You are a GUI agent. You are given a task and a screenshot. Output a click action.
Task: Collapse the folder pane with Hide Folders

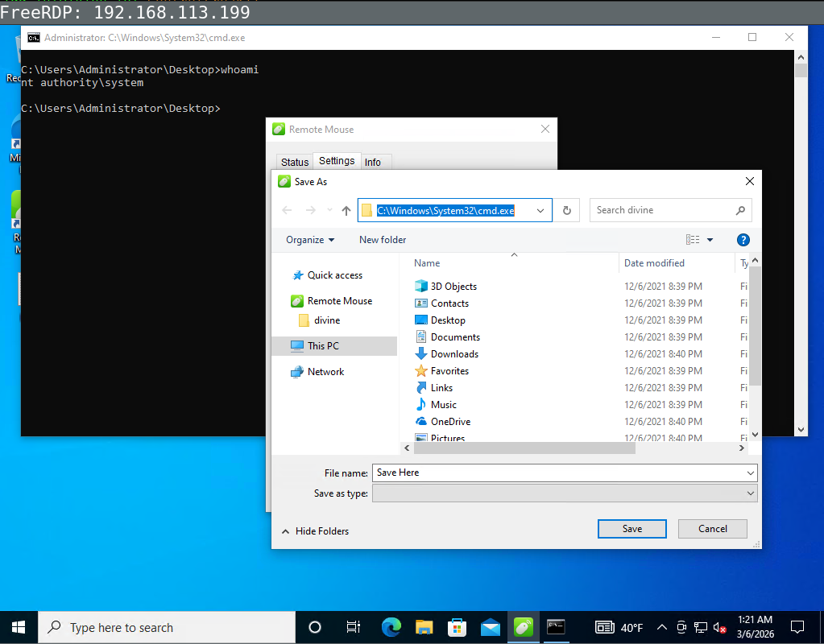315,531
